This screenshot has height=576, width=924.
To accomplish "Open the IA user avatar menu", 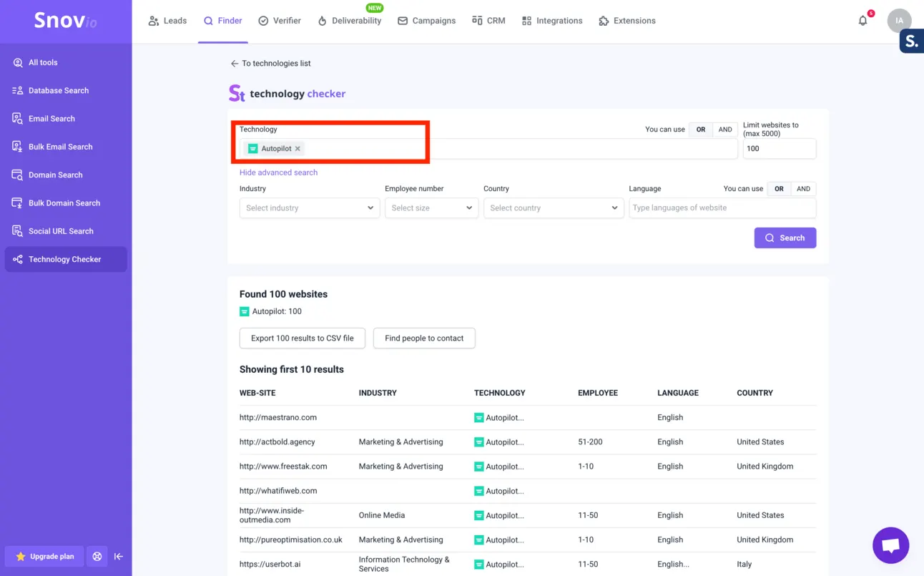I will (899, 21).
